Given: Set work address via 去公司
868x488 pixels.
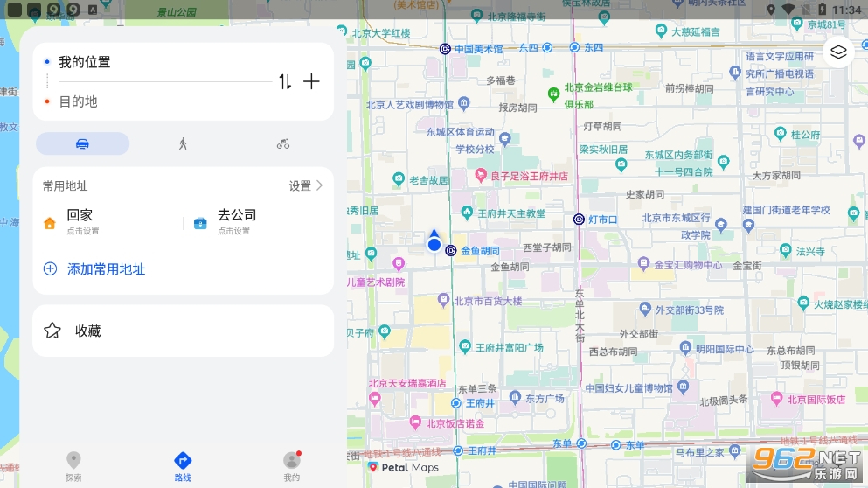Looking at the screenshot, I should point(234,222).
